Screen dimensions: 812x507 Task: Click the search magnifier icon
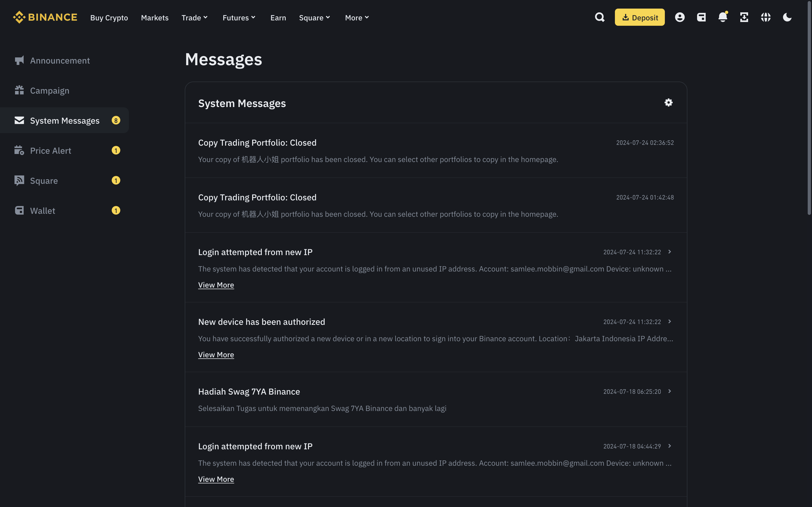click(599, 17)
